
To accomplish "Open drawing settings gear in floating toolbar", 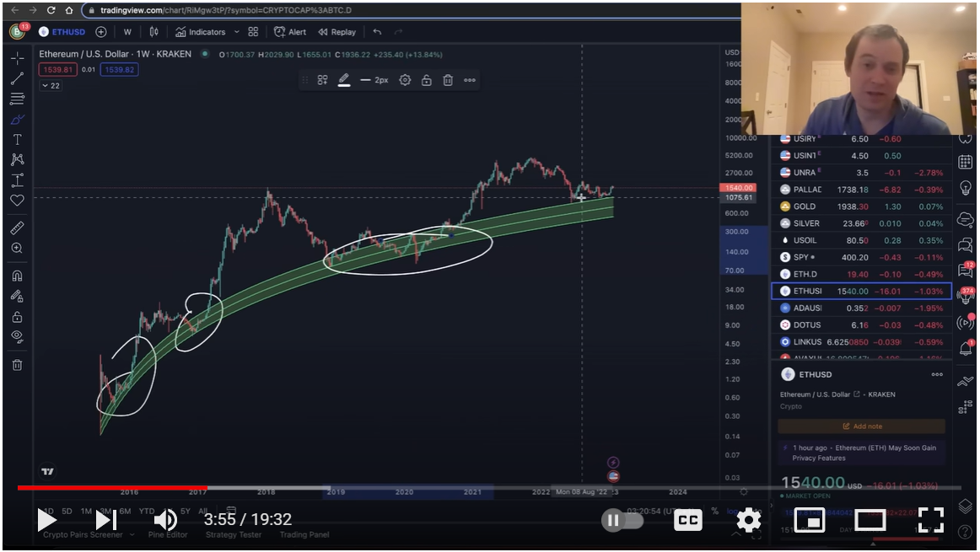I will pyautogui.click(x=405, y=80).
